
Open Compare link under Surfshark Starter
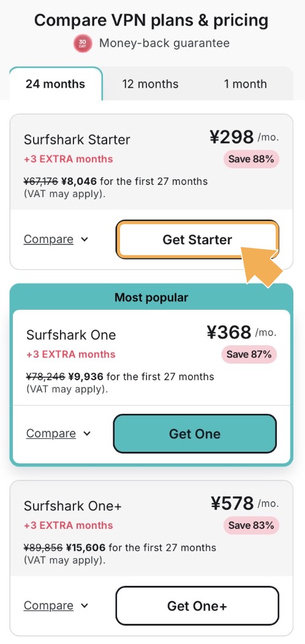pos(48,239)
